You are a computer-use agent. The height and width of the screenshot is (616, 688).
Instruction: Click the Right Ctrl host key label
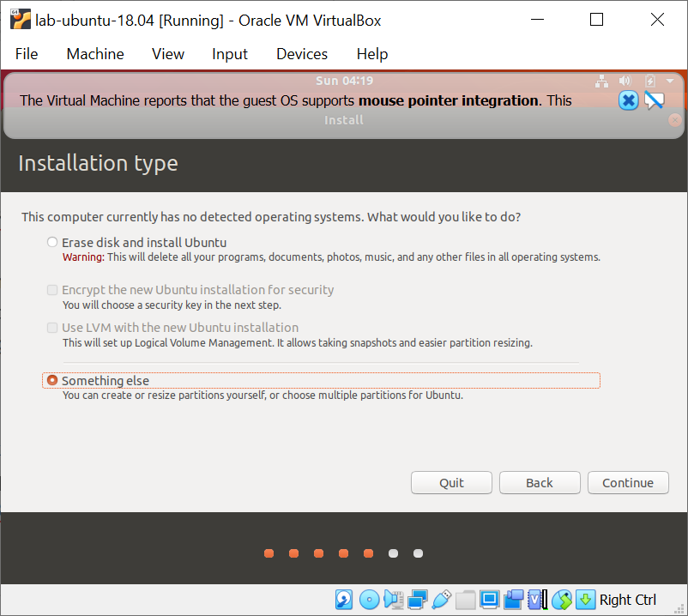(x=628, y=600)
